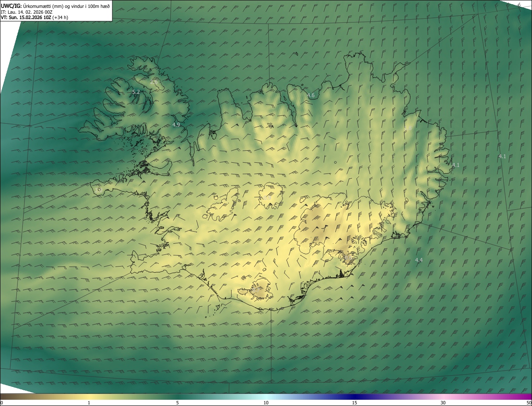Viewport: 532px width, 406px height.
Task: Click the 1 tick label on the color scale
Action: coord(89,403)
